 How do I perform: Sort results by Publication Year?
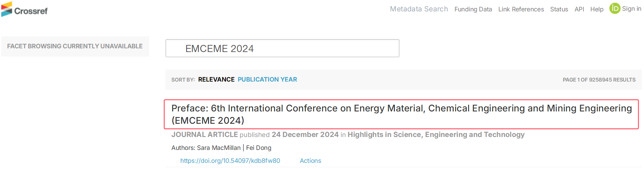click(267, 80)
